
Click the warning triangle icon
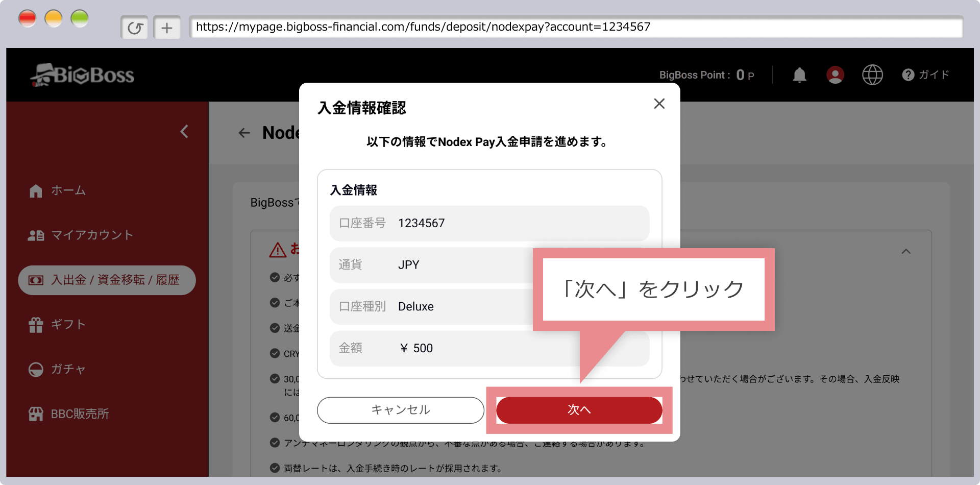pos(278,250)
